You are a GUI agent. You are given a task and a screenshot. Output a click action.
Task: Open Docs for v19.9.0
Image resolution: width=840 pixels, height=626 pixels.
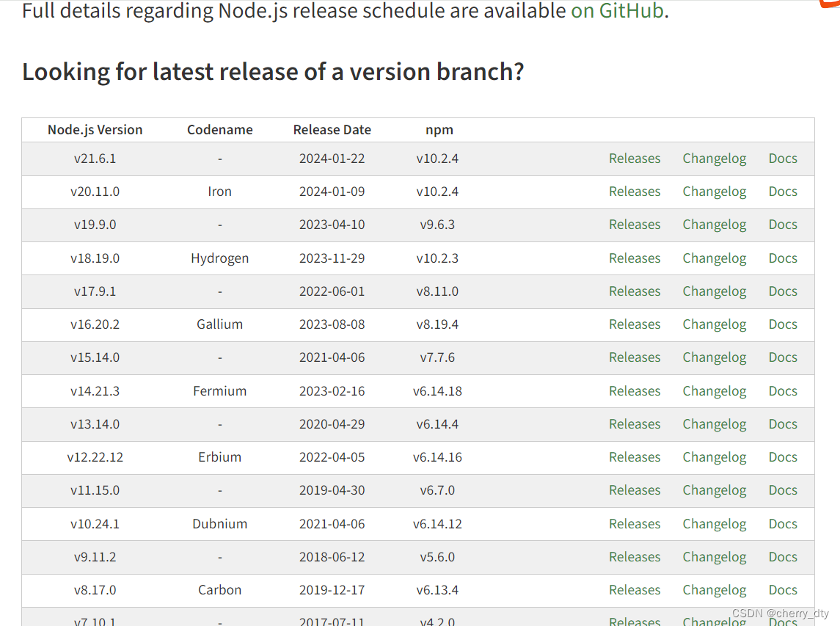(x=783, y=225)
